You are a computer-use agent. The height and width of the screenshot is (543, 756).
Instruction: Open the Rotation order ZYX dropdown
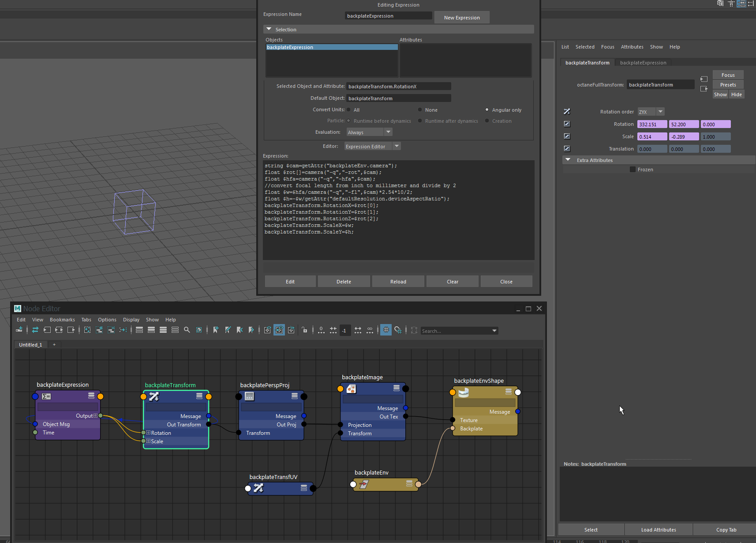pyautogui.click(x=651, y=112)
